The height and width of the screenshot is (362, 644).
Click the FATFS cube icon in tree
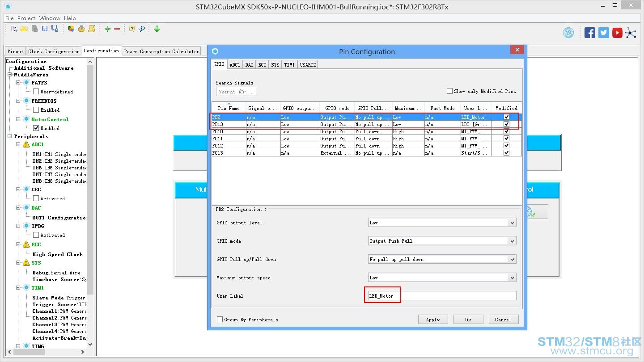[26, 83]
